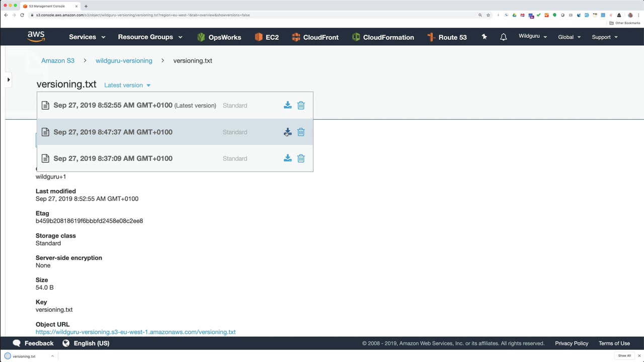The image size is (644, 362).
Task: Select the Sep 27, 2019 8:37:09 AM version row
Action: click(x=175, y=158)
